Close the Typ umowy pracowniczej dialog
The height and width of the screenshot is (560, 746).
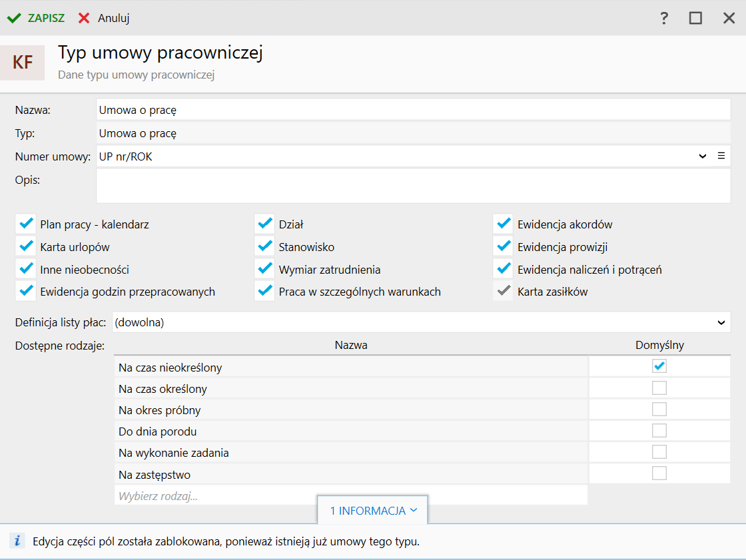point(729,18)
